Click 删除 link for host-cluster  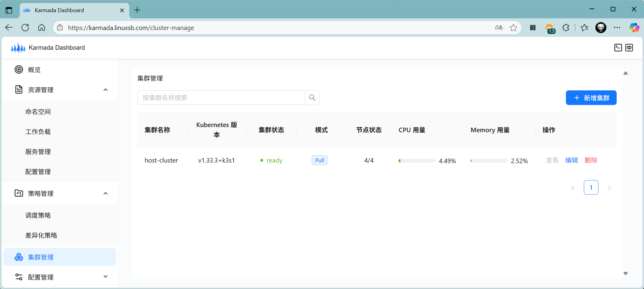591,160
